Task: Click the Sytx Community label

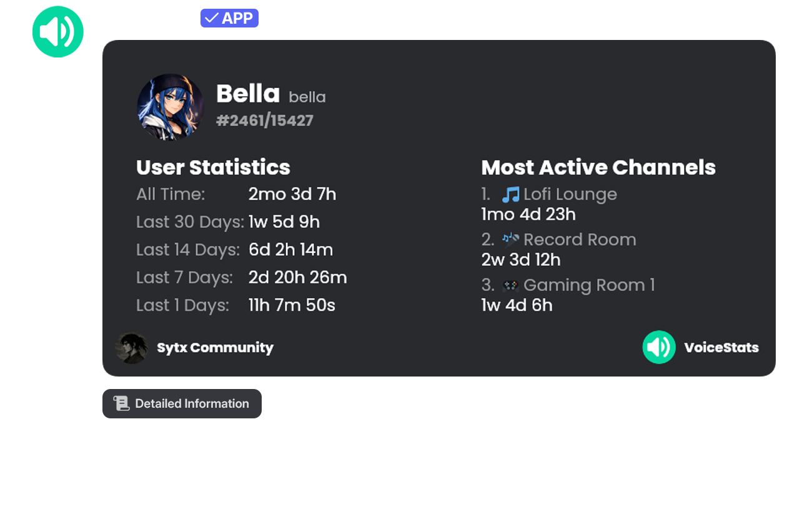Action: click(x=215, y=348)
